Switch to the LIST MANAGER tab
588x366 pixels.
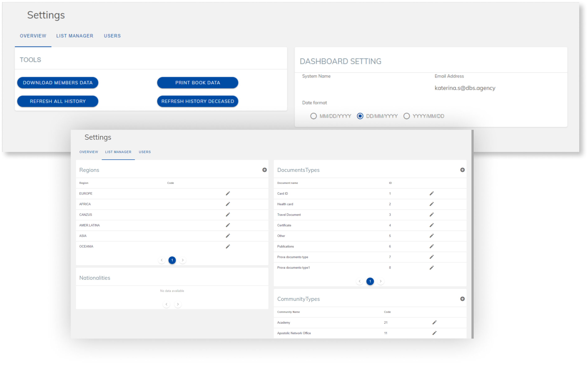tap(118, 152)
